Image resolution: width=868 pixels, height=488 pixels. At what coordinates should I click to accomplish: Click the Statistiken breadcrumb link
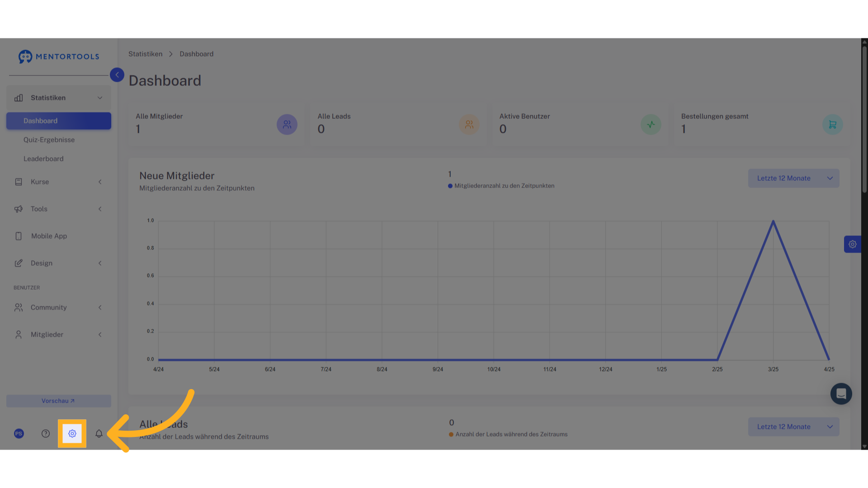tap(146, 54)
